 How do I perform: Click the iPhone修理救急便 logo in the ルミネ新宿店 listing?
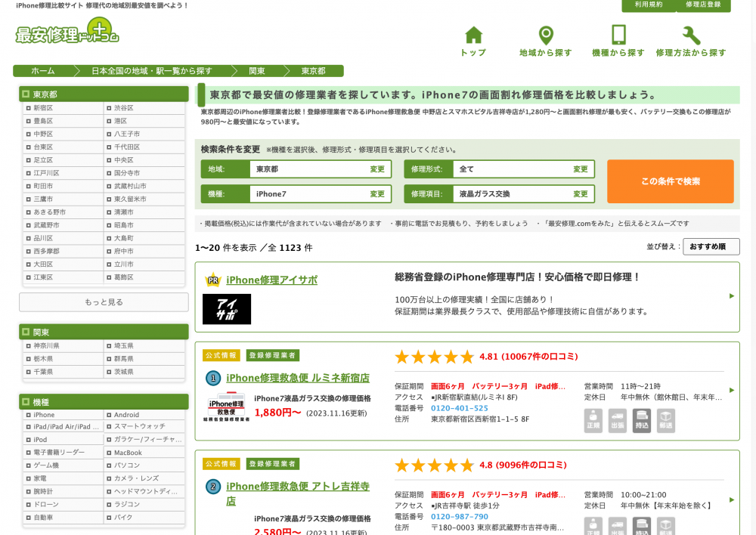(226, 407)
